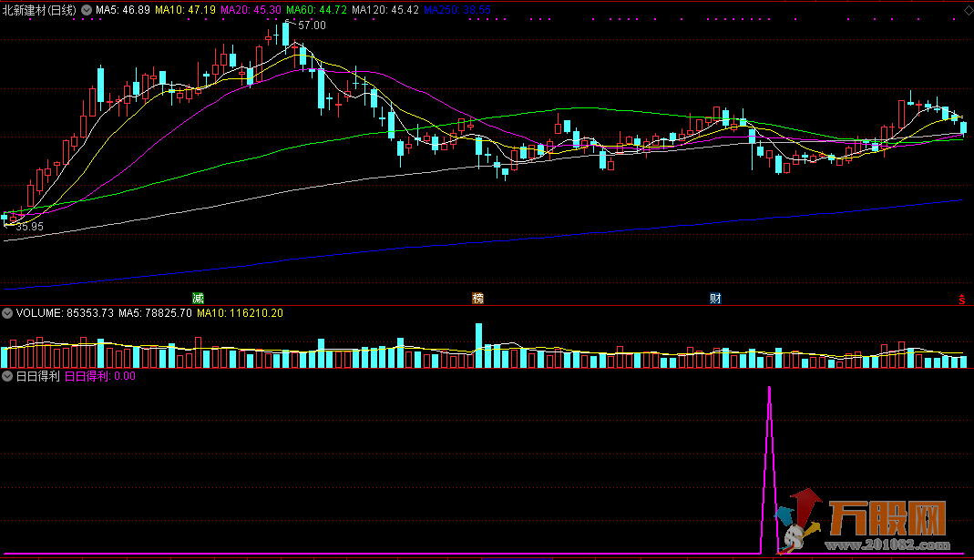Click the VOLUME: 85353.73 label
Image resolution: width=974 pixels, height=560 pixels.
click(x=65, y=313)
